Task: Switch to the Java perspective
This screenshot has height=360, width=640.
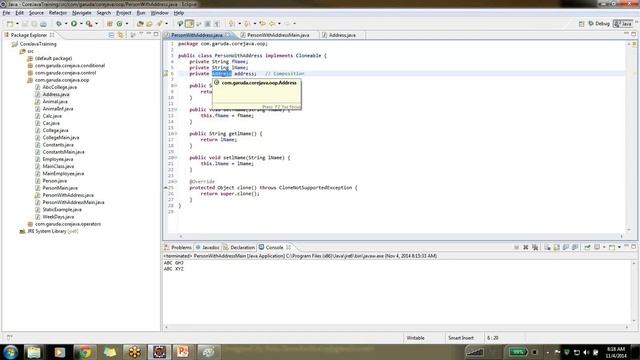Action: (623, 24)
